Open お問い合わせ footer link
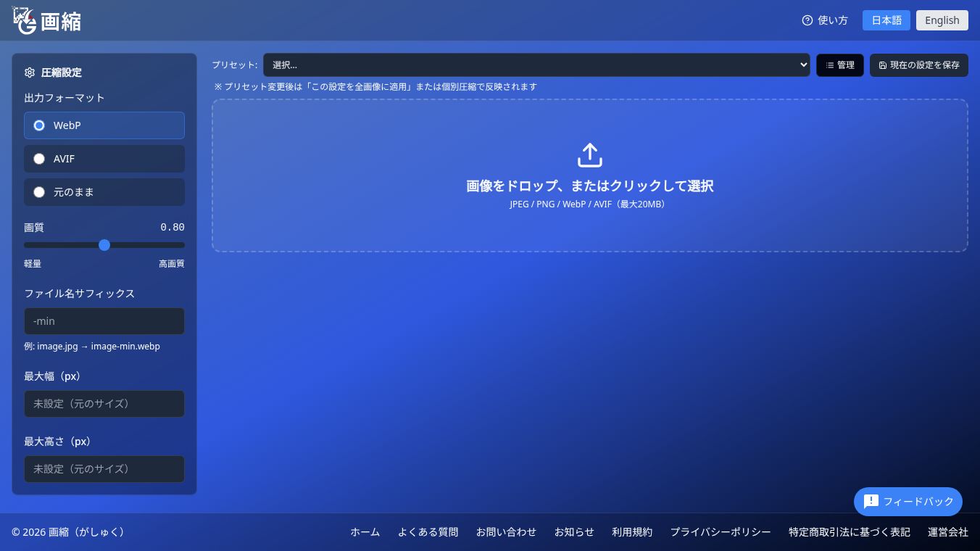Viewport: 980px width, 551px height. 507,532
